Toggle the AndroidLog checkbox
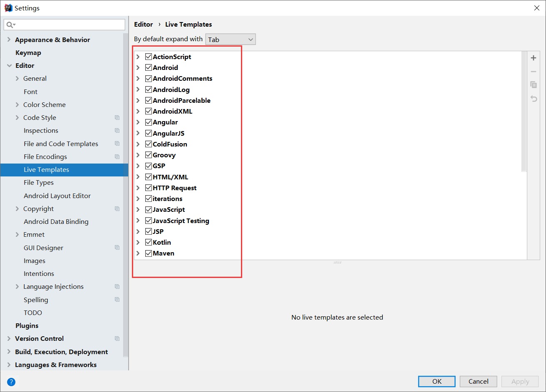The height and width of the screenshot is (392, 546). 149,89
